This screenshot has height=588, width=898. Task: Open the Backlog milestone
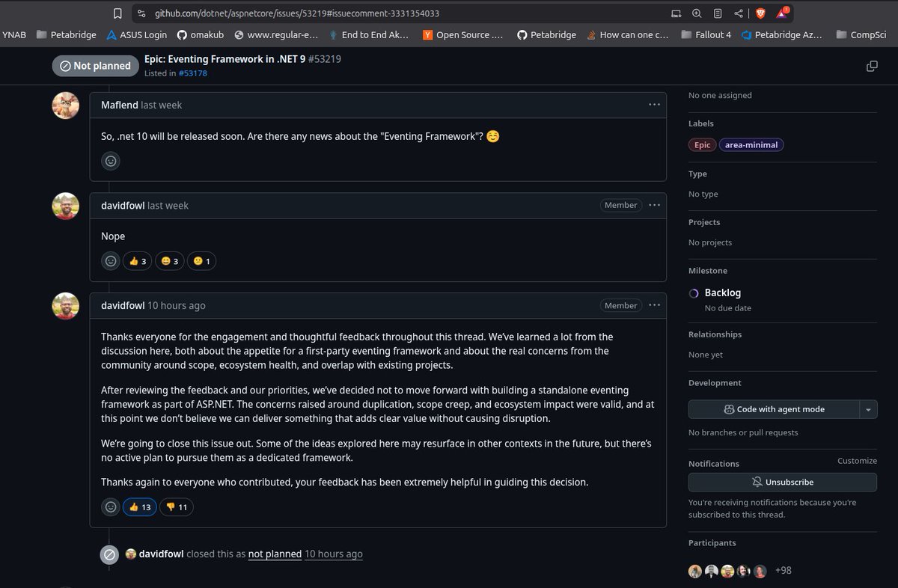pyautogui.click(x=723, y=293)
